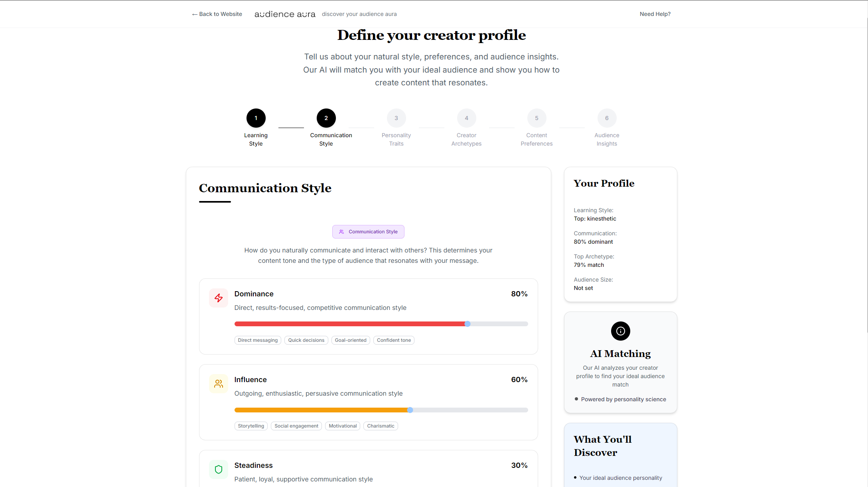
Task: Click the Communication Style badge icon
Action: [341, 232]
